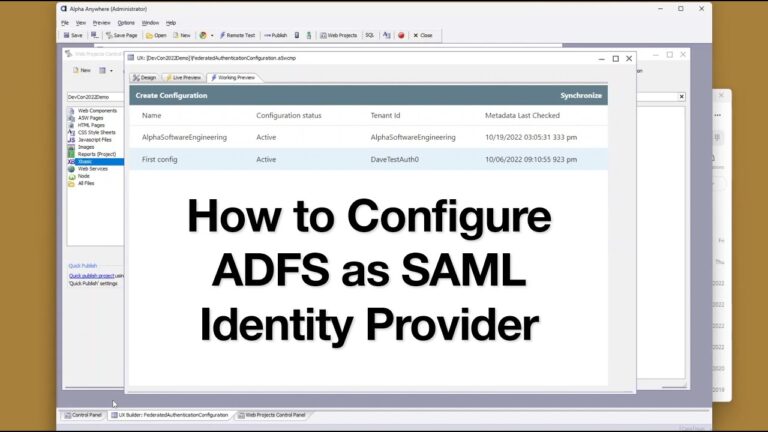Click the red record circle icon
Image resolution: width=768 pixels, height=432 pixels.
[401, 35]
